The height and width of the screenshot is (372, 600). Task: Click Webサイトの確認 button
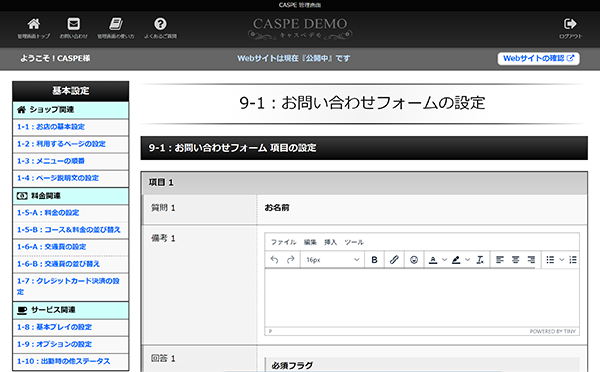(538, 59)
